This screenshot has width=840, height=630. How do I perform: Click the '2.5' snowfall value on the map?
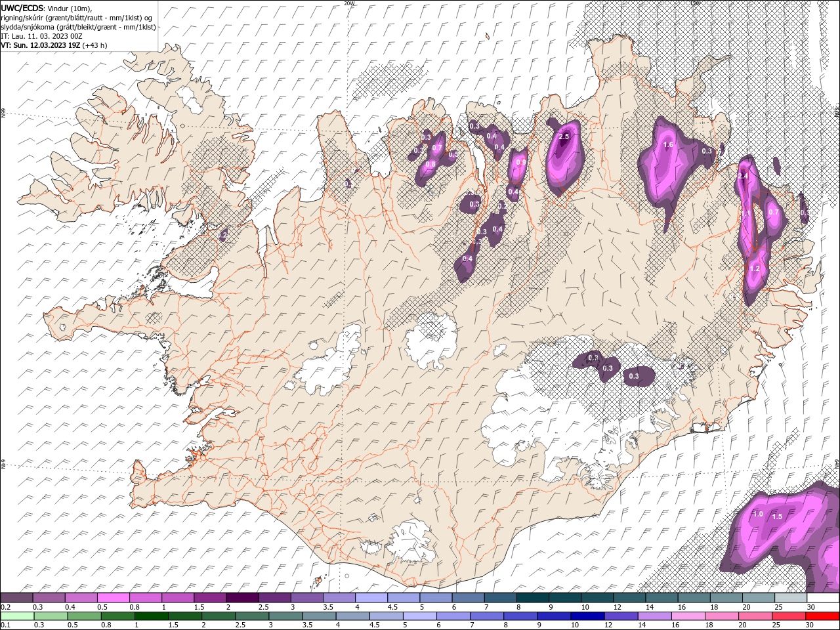coord(564,136)
